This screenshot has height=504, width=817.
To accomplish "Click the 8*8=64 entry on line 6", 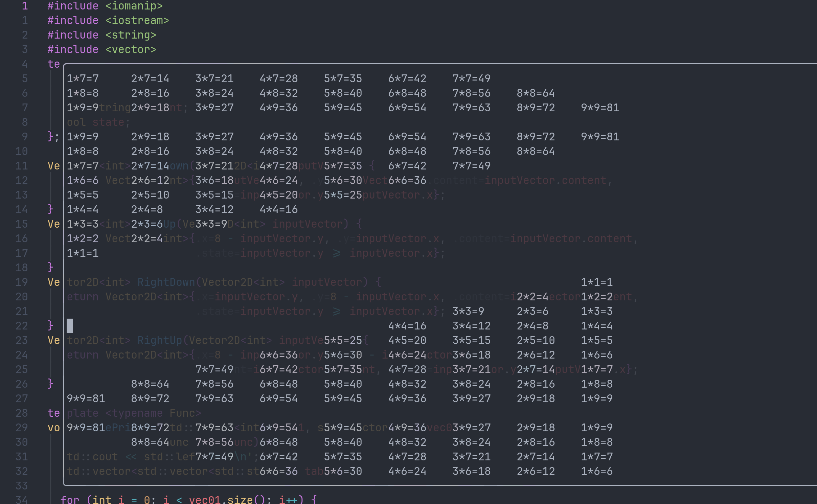I will tap(536, 93).
